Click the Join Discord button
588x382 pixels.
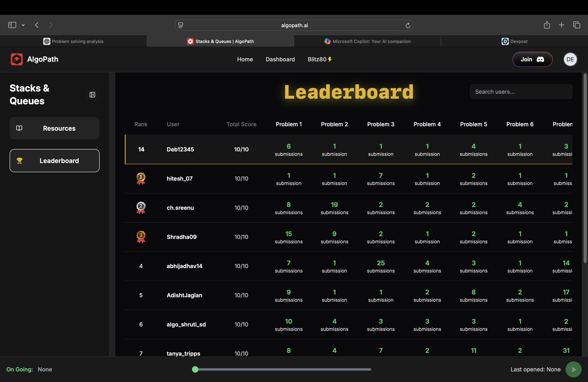(x=532, y=59)
